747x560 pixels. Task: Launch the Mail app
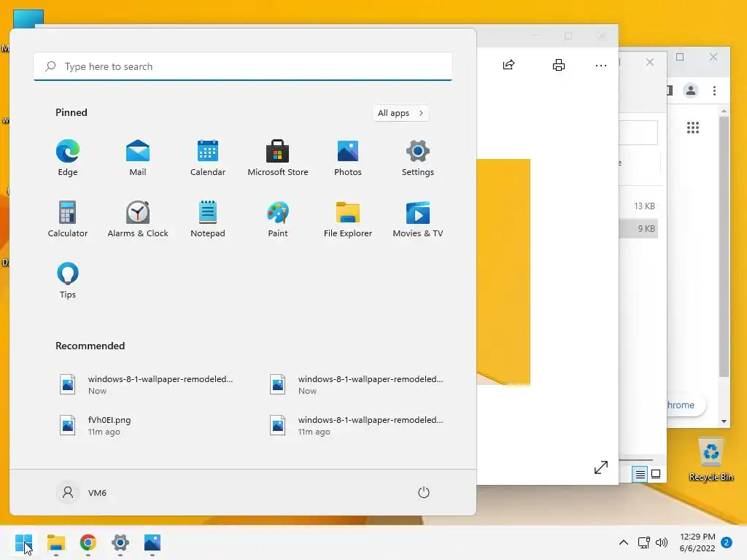[138, 158]
